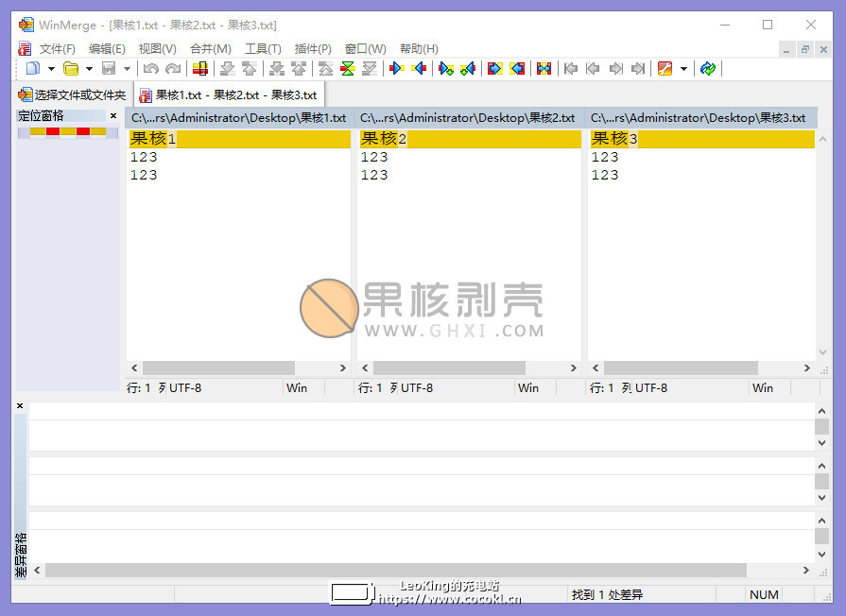
Task: Click the 果核1.txt file path header
Action: (239, 117)
